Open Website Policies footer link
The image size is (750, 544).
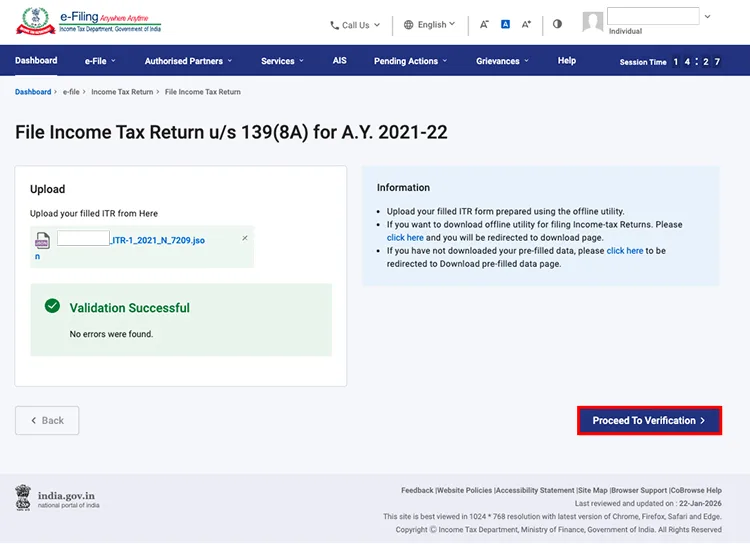tap(464, 490)
